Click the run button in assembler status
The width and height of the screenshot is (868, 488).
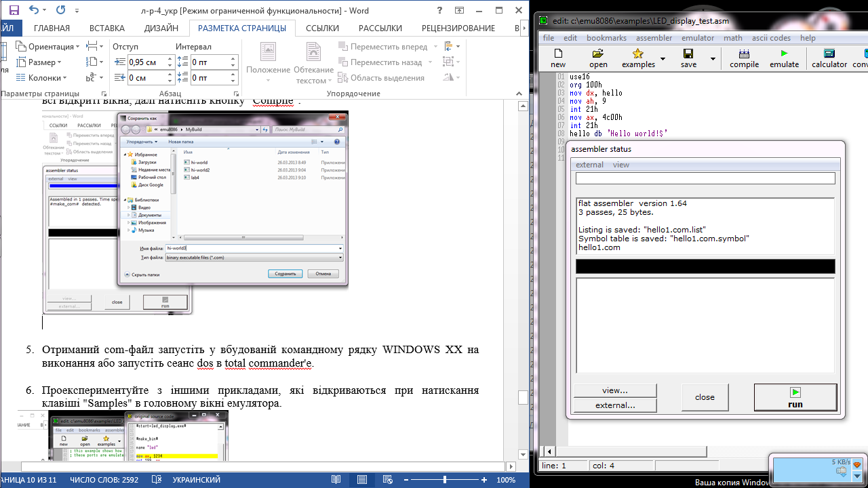795,397
